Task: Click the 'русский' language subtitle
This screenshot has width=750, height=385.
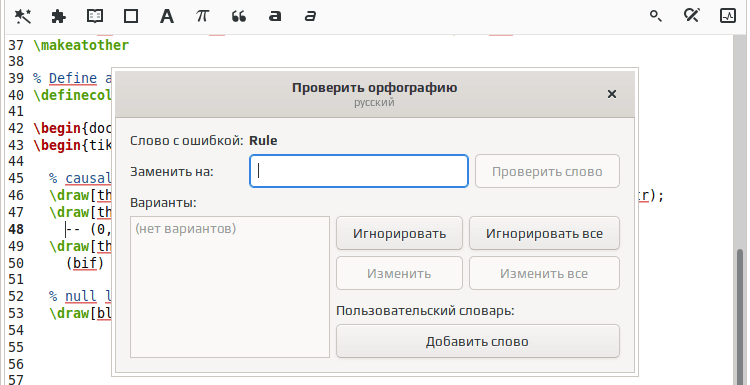Action: pos(375,103)
